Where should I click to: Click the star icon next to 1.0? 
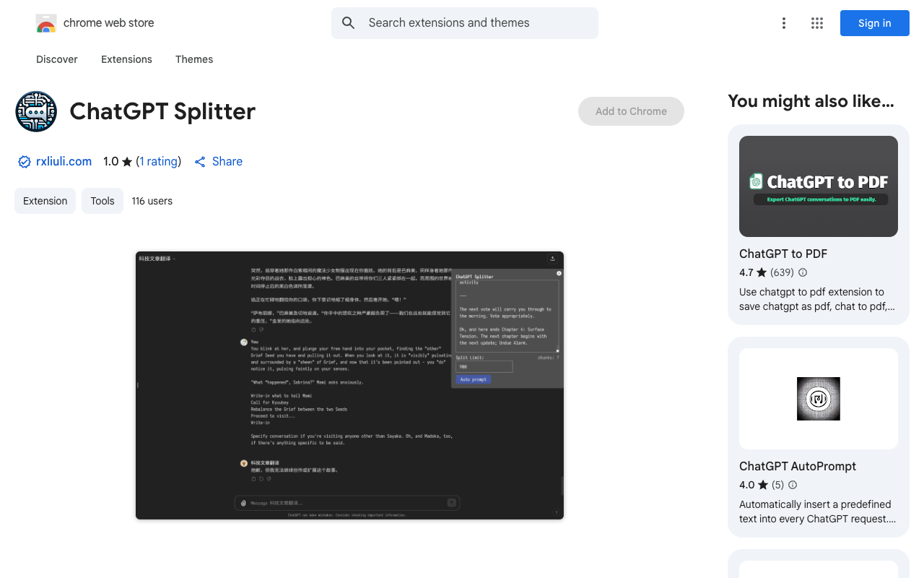[x=127, y=162]
